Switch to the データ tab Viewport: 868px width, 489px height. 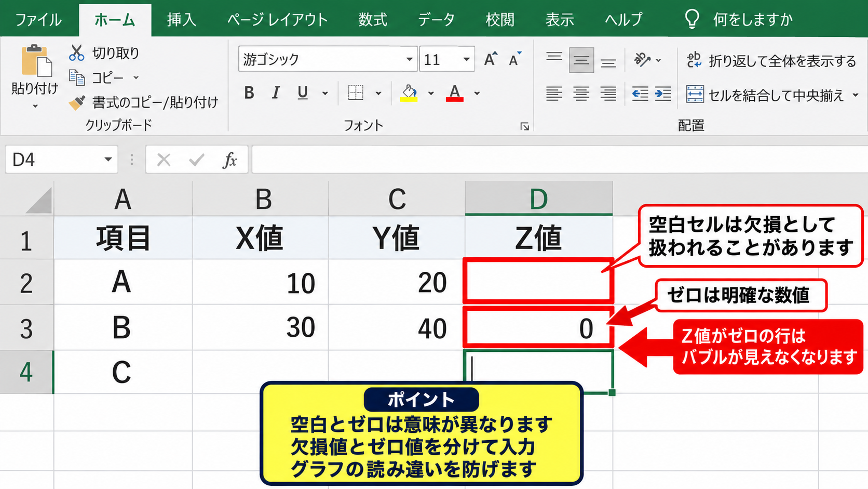436,20
